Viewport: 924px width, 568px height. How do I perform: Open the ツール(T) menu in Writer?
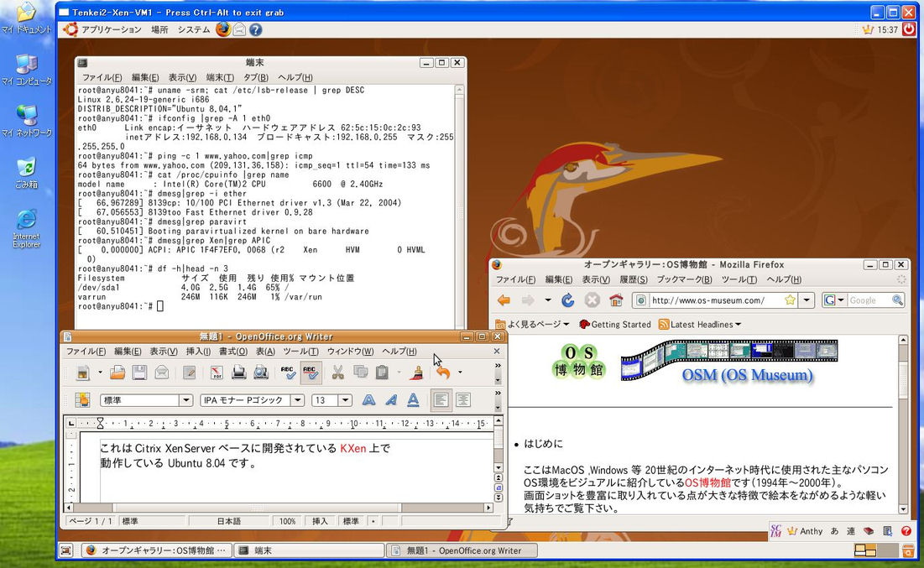pyautogui.click(x=300, y=352)
